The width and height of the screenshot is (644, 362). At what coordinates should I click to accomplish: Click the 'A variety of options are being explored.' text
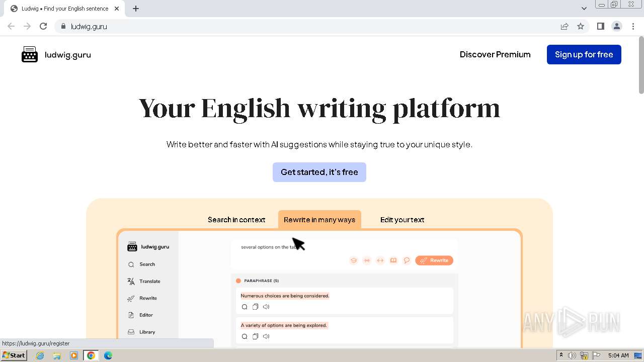(x=284, y=325)
